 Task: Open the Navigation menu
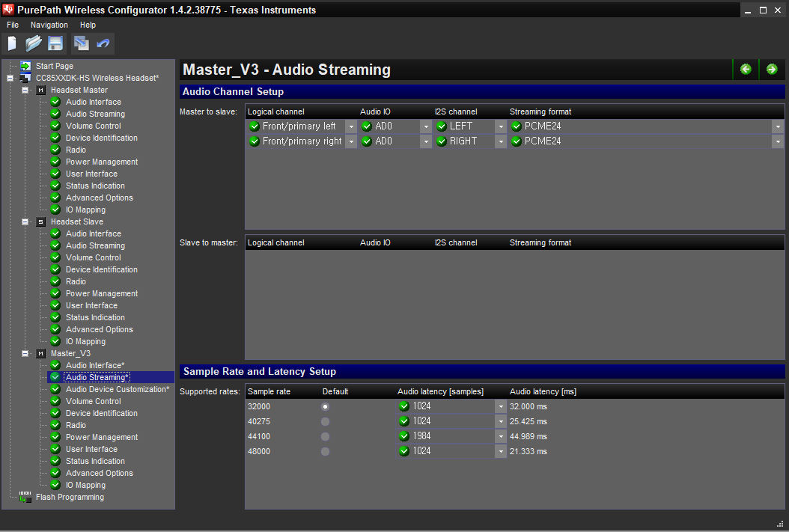coord(49,25)
